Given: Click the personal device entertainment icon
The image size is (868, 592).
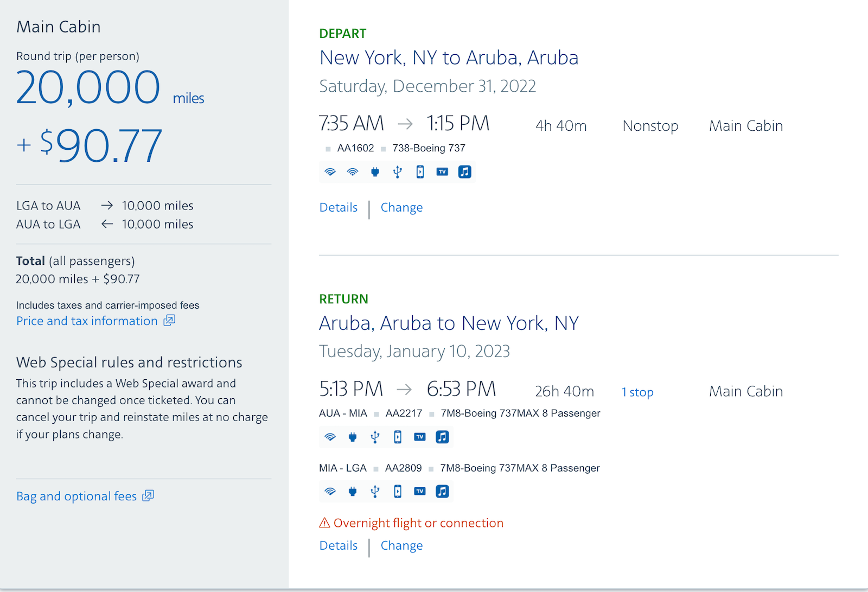Looking at the screenshot, I should pyautogui.click(x=419, y=171).
